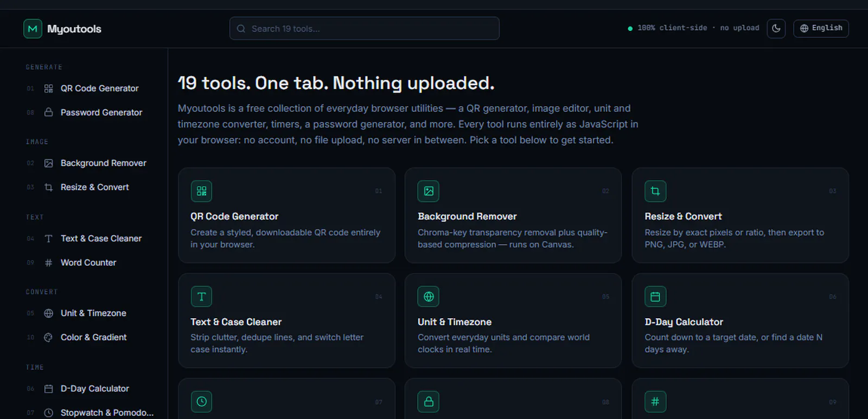Open the Text & Case Cleaner card title

coord(236,322)
